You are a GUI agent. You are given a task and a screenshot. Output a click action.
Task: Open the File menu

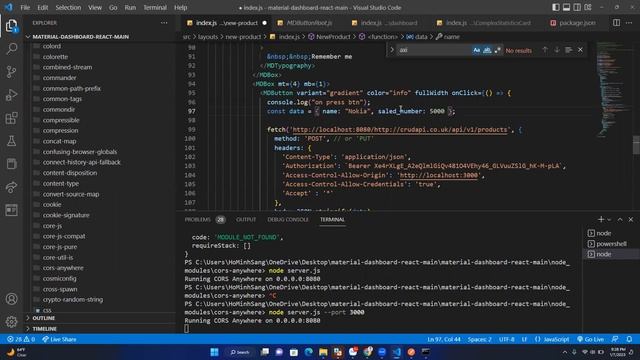click(x=25, y=7)
